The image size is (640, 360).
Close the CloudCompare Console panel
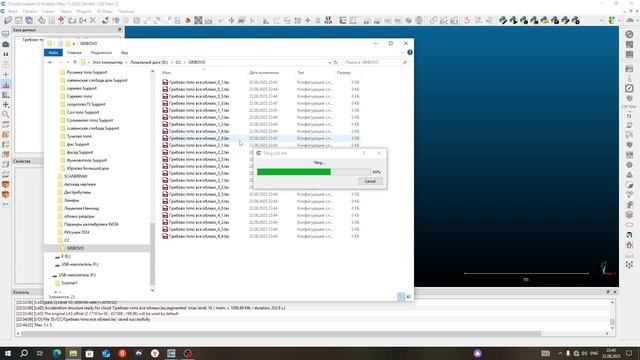point(615,292)
